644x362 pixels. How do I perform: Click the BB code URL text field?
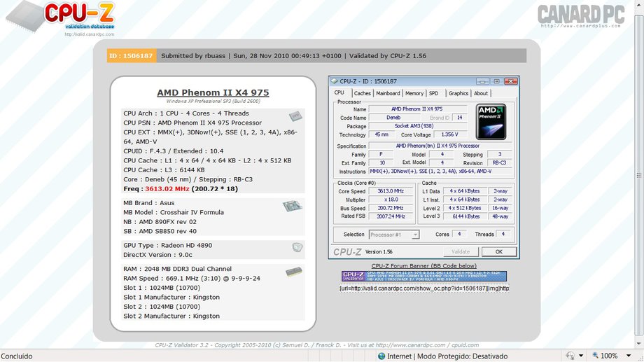[423, 288]
